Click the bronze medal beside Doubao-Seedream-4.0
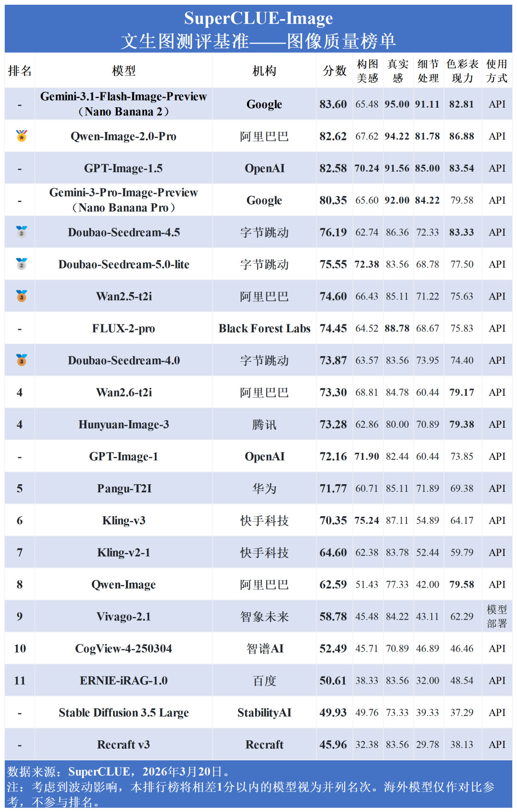This screenshot has height=812, width=517. (x=22, y=360)
